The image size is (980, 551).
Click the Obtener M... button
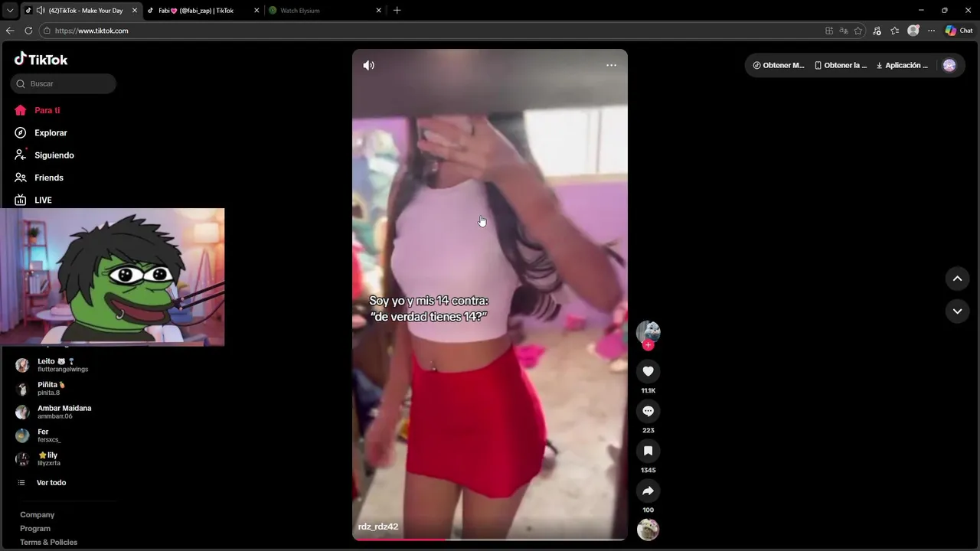point(779,65)
